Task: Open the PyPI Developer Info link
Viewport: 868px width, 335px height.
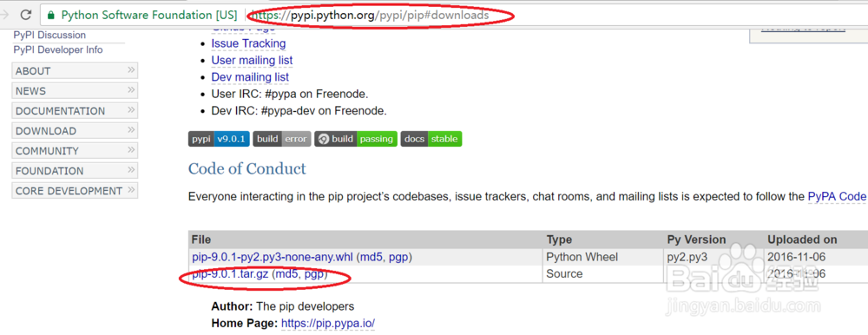Action: [x=58, y=49]
